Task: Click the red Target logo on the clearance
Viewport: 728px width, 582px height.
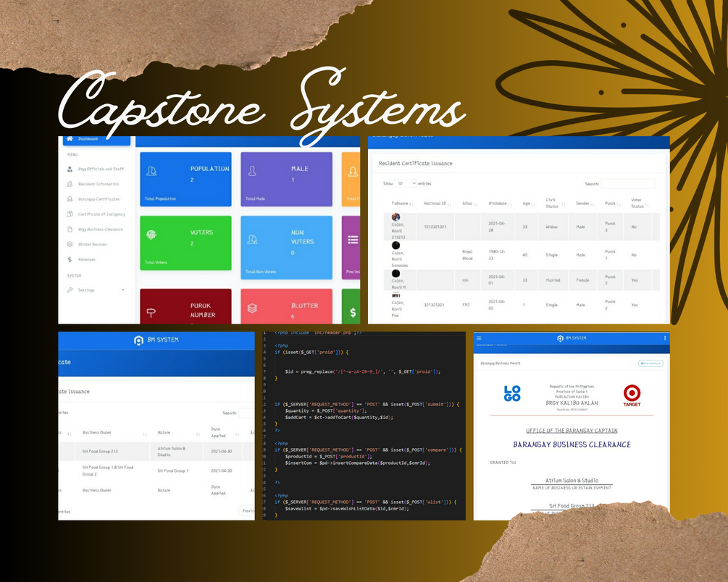Action: 632,395
